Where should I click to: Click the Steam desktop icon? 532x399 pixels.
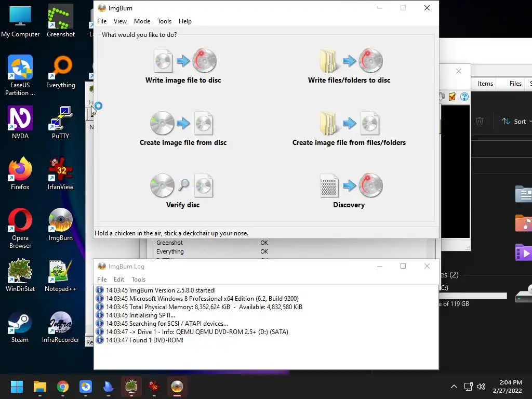[20, 326]
